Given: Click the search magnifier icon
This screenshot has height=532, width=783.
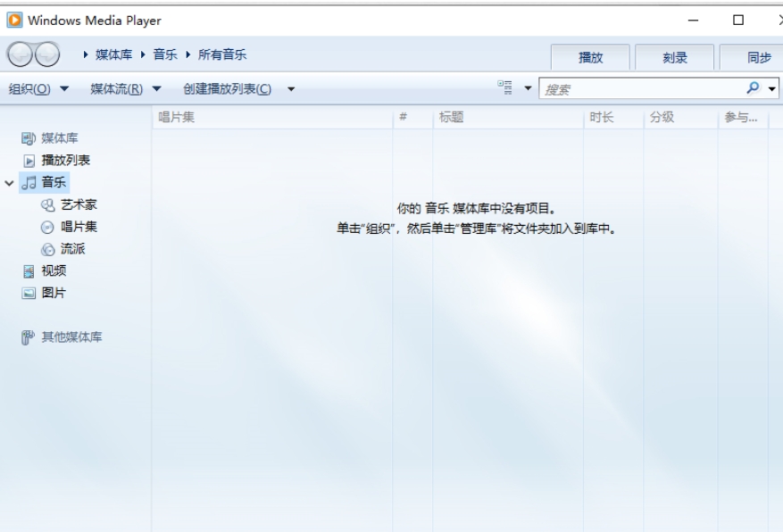Looking at the screenshot, I should [753, 88].
